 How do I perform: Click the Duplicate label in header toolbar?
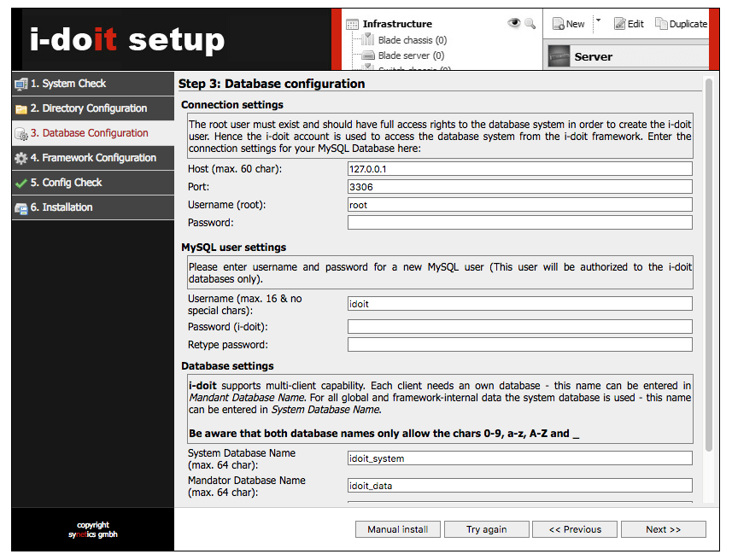click(688, 24)
